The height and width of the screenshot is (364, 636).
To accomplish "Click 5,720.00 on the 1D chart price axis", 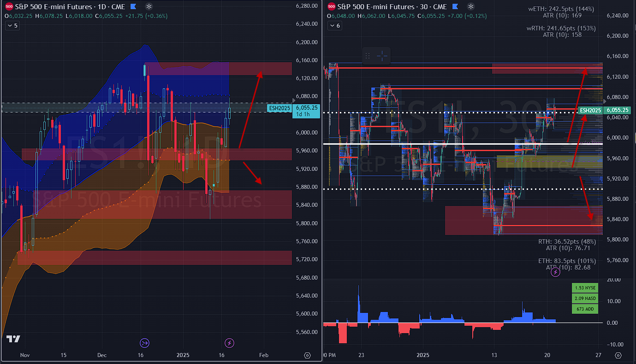I will [307, 259].
